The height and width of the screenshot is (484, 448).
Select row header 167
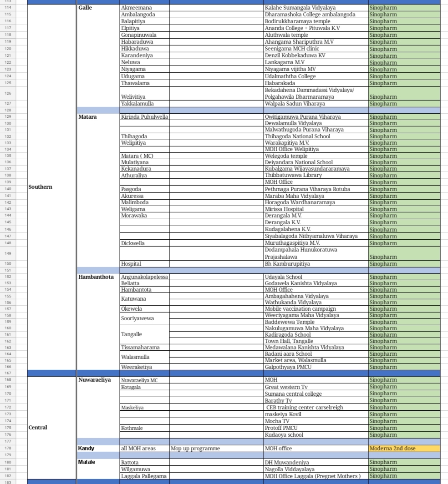click(x=8, y=373)
